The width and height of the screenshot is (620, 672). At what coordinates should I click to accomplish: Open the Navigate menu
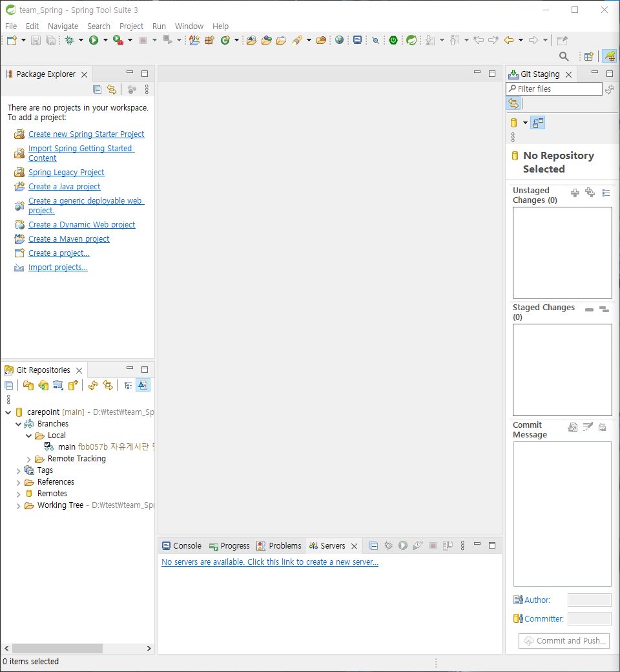point(63,26)
